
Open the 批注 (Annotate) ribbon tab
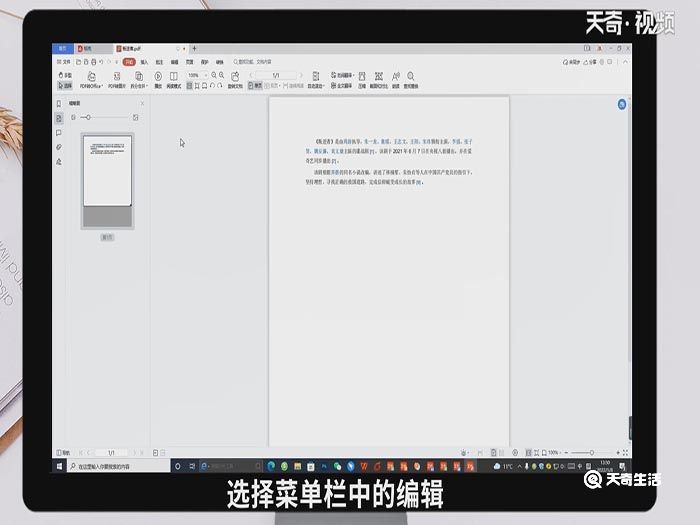[159, 62]
